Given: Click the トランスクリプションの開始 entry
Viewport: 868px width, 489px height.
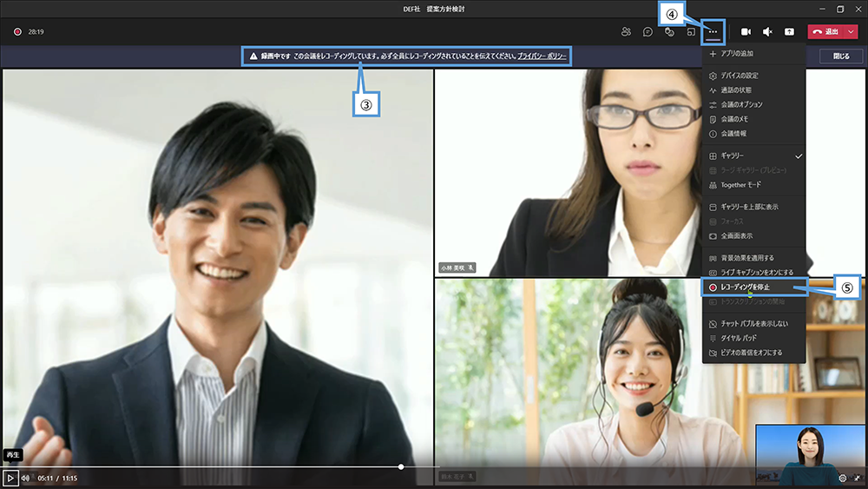Looking at the screenshot, I should coord(753,301).
